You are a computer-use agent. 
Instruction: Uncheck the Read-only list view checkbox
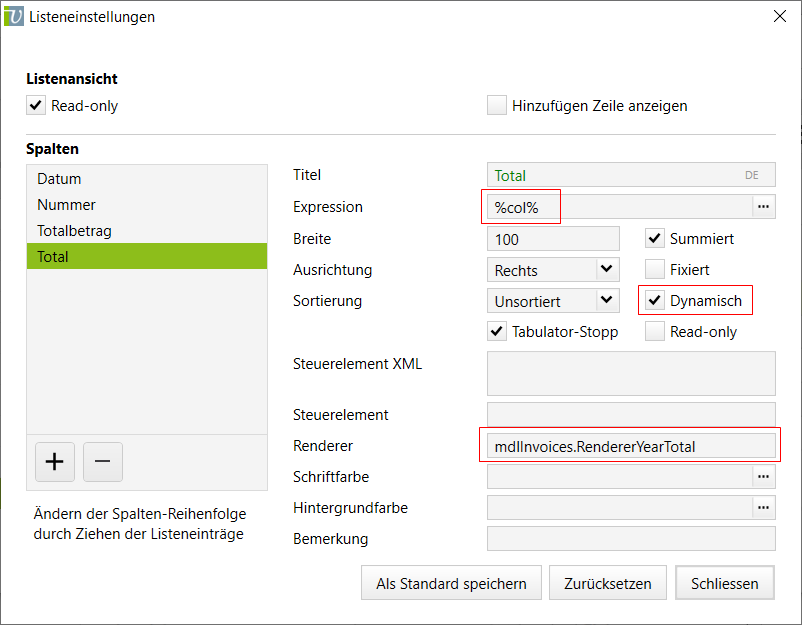point(36,106)
